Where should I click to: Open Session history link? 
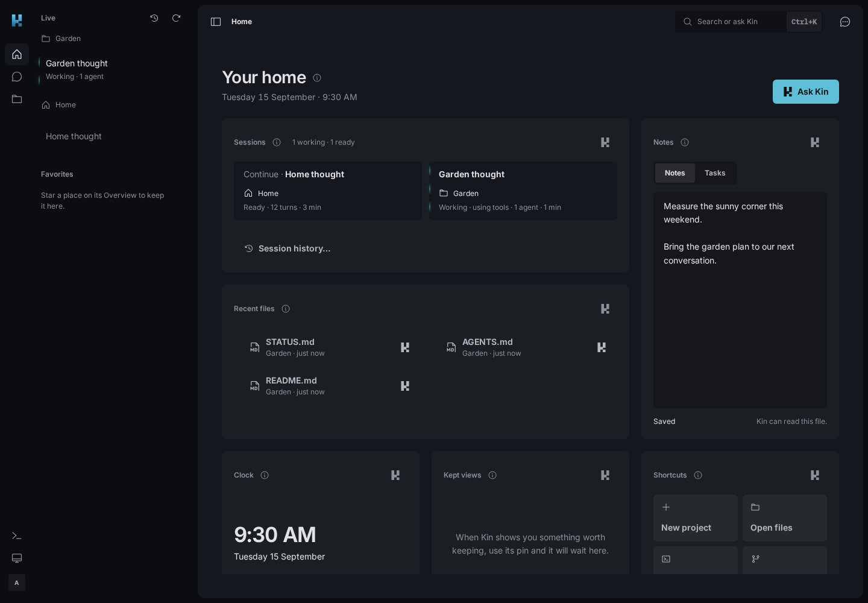[x=288, y=248]
